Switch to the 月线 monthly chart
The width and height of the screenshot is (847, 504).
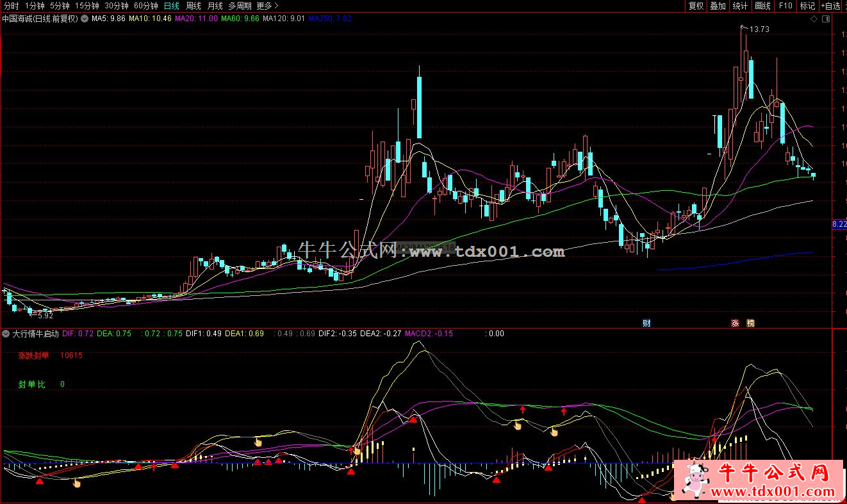(x=215, y=6)
